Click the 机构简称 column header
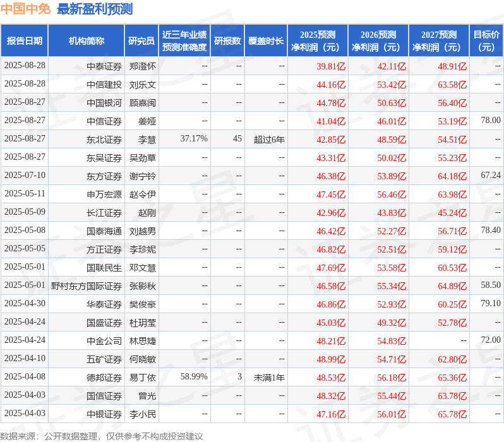The height and width of the screenshot is (442, 504). tap(86, 41)
